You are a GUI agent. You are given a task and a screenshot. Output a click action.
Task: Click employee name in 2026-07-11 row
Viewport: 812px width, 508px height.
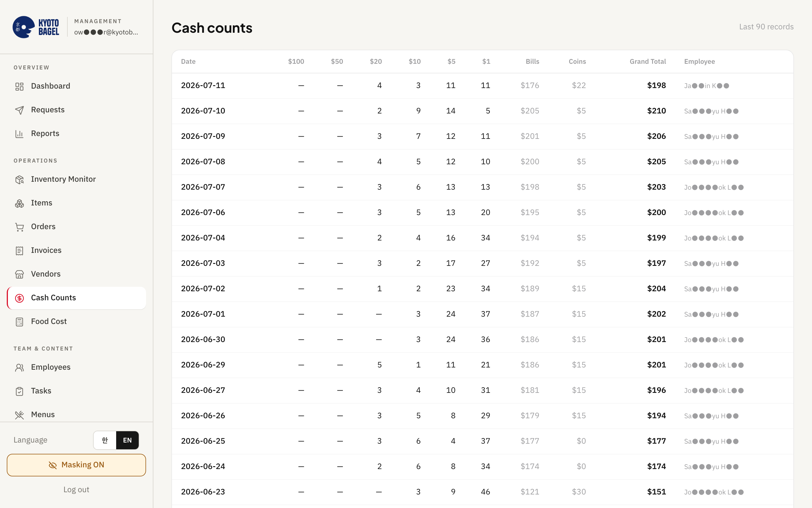point(707,86)
